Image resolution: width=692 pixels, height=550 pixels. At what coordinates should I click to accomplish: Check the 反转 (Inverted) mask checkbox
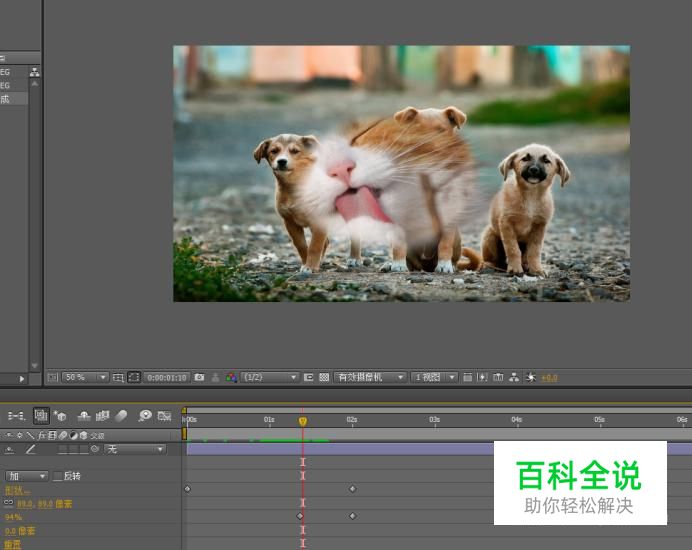57,476
